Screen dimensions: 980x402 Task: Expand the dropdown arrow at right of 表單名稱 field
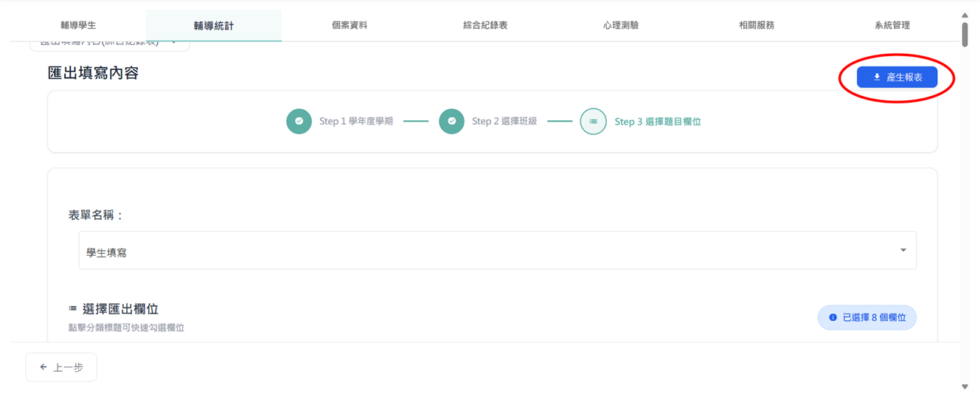[x=903, y=250]
